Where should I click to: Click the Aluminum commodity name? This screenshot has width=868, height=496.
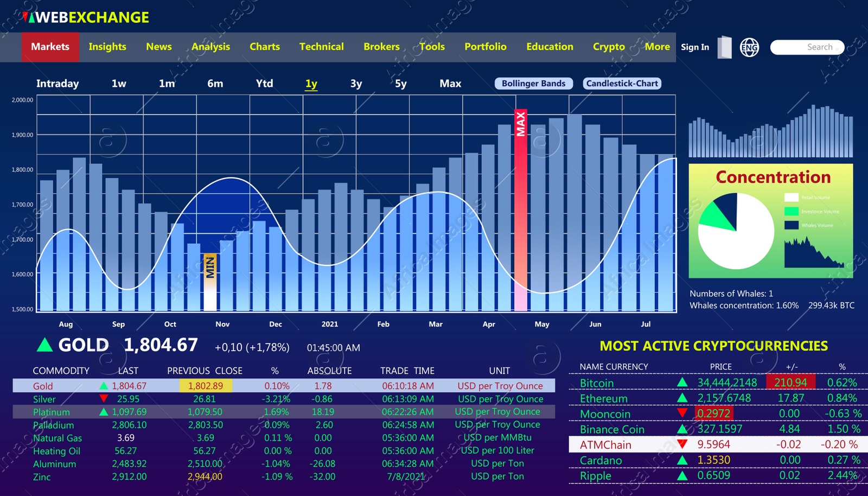pos(54,464)
